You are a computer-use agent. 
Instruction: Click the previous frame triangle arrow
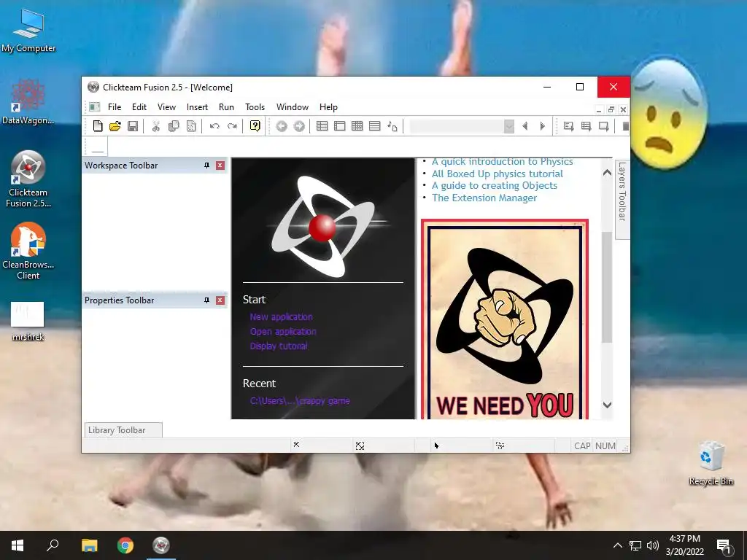click(x=525, y=126)
